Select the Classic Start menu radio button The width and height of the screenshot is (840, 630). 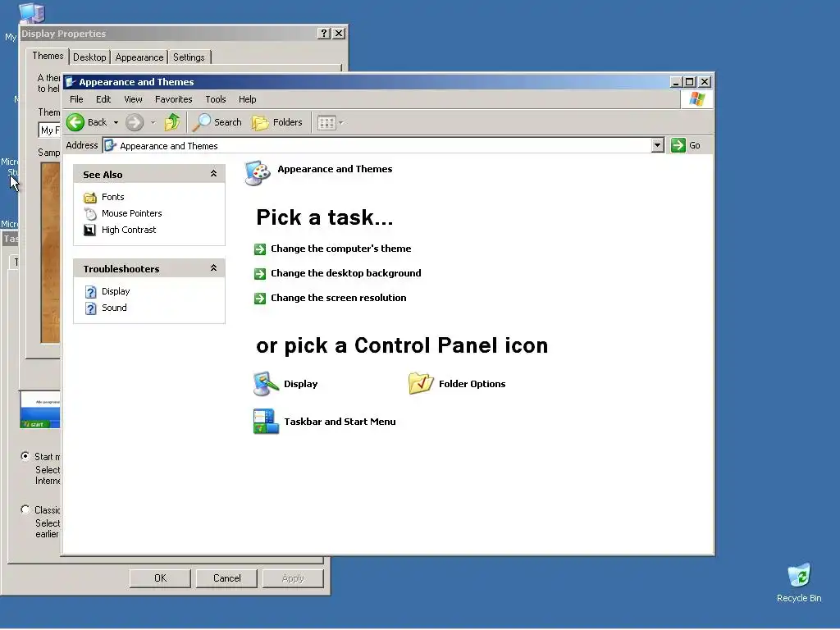point(25,509)
